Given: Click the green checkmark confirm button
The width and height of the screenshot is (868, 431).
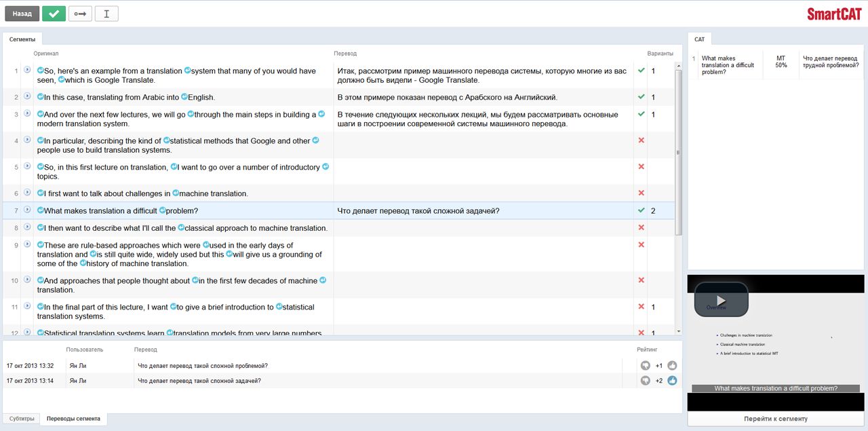Looking at the screenshot, I should coord(54,14).
